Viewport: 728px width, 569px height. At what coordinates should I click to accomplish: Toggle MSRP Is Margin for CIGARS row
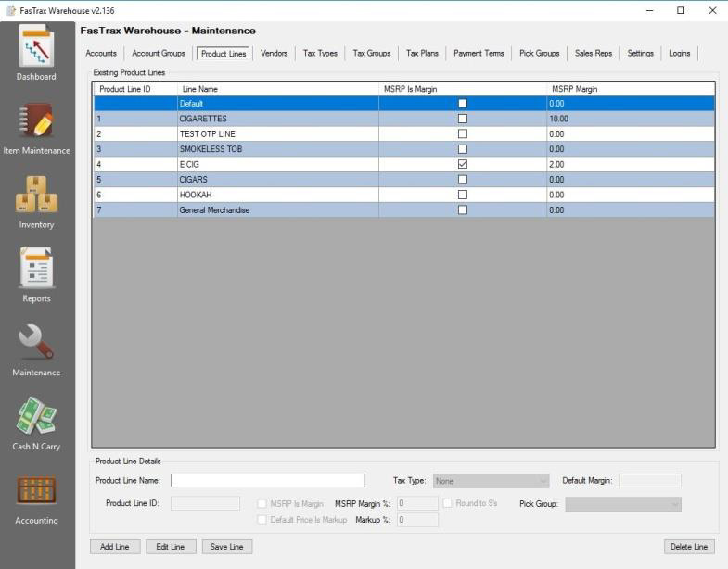[x=463, y=179]
